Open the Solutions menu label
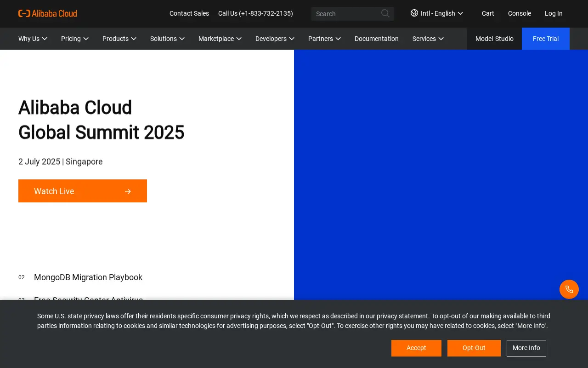This screenshot has height=368, width=588. click(x=164, y=39)
